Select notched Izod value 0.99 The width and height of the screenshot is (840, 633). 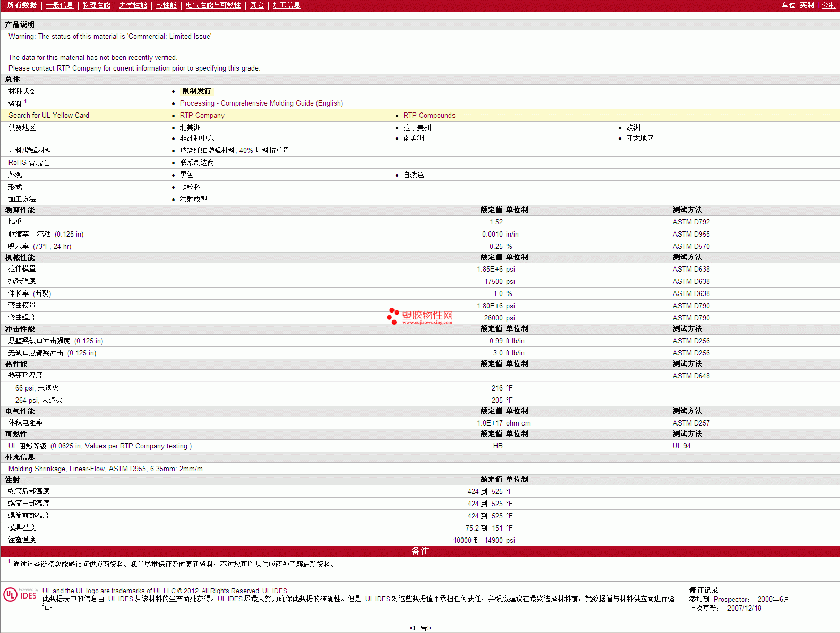tap(496, 341)
